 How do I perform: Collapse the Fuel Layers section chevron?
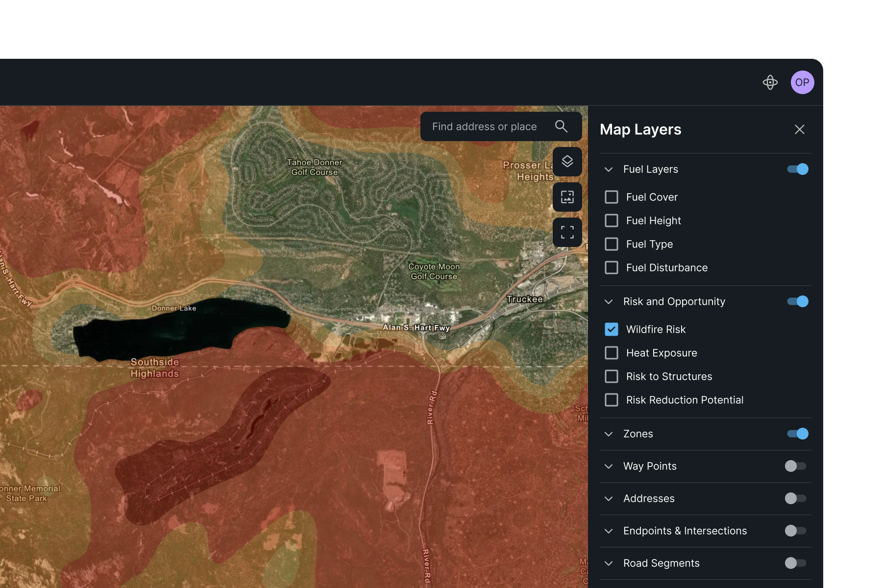point(609,169)
